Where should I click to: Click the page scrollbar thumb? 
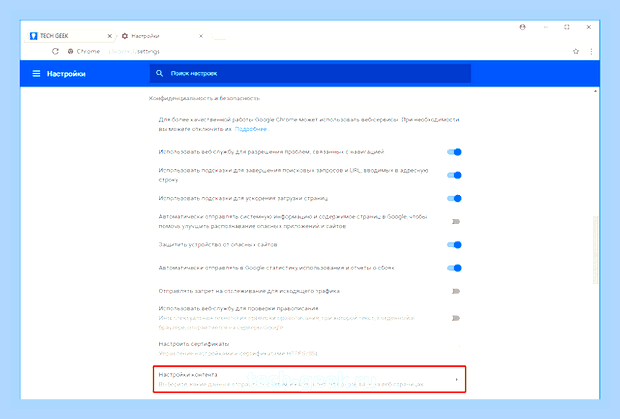tap(595, 250)
